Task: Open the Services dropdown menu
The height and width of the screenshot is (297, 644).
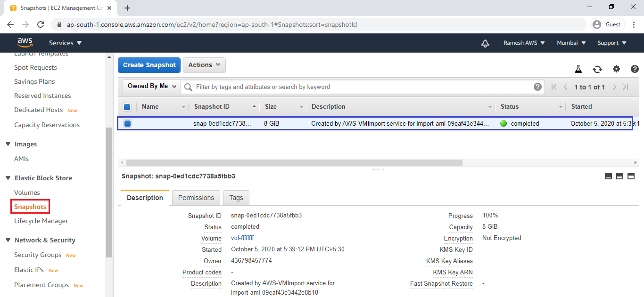Action: tap(66, 43)
